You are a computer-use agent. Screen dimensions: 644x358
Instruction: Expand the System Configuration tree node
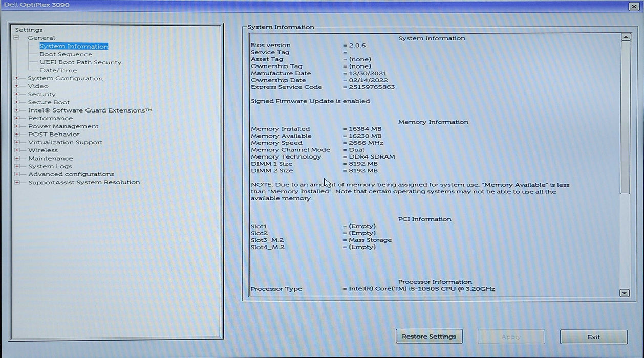17,78
